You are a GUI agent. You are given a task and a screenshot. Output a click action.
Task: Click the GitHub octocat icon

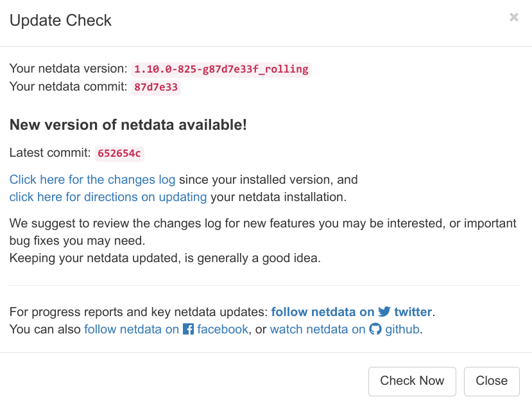(x=375, y=329)
